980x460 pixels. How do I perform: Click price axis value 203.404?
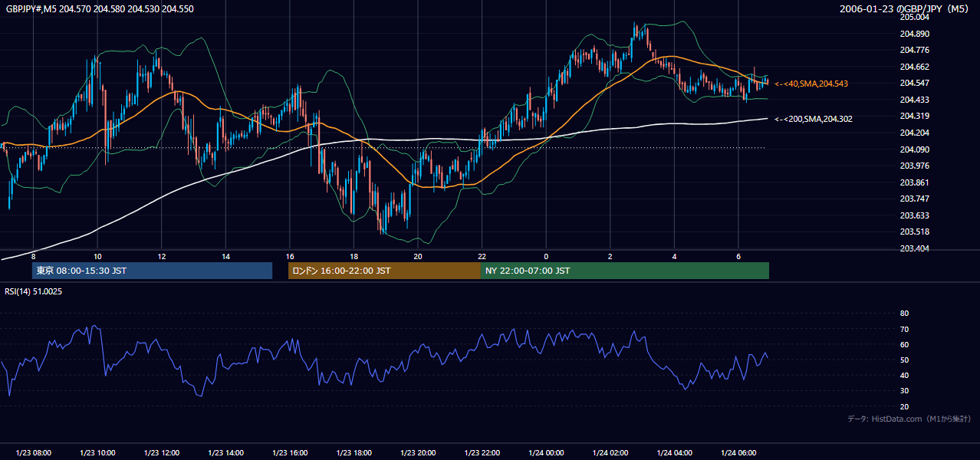915,248
